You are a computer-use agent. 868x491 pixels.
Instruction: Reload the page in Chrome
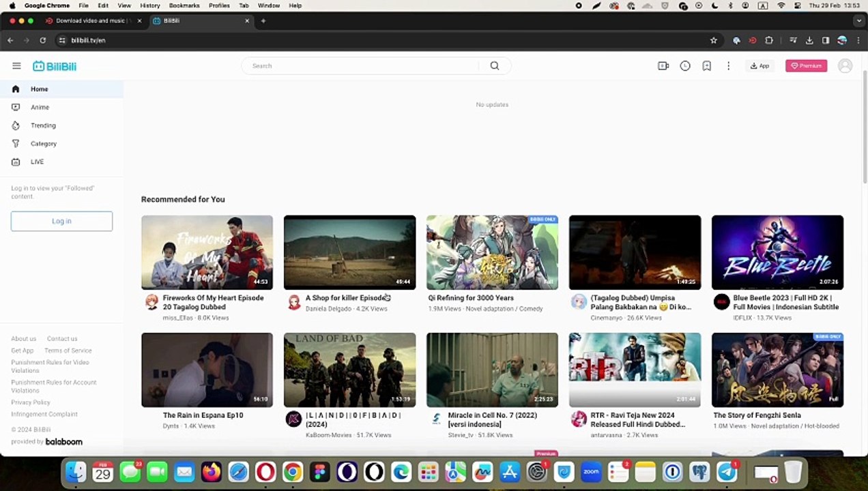[x=42, y=40]
